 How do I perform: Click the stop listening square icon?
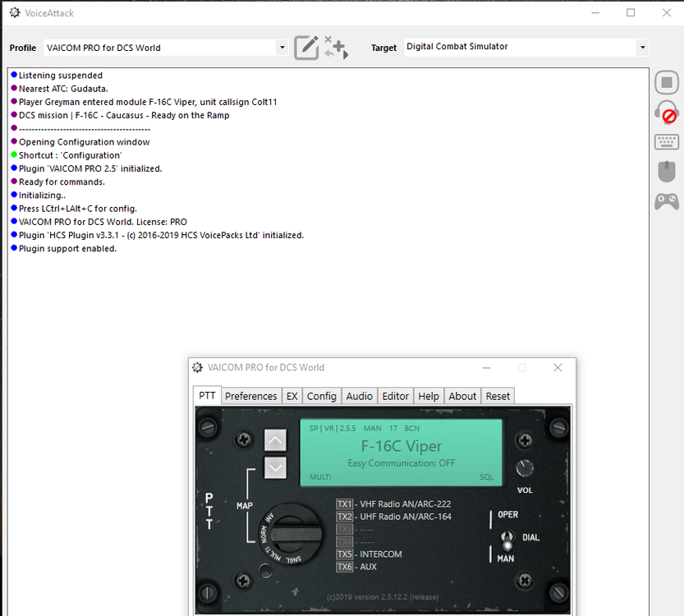[x=666, y=81]
